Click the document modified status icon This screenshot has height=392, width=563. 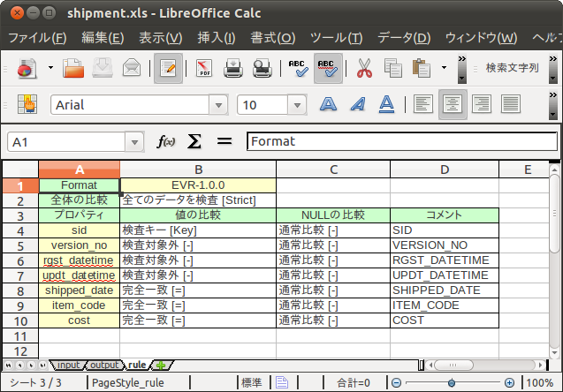tap(282, 382)
